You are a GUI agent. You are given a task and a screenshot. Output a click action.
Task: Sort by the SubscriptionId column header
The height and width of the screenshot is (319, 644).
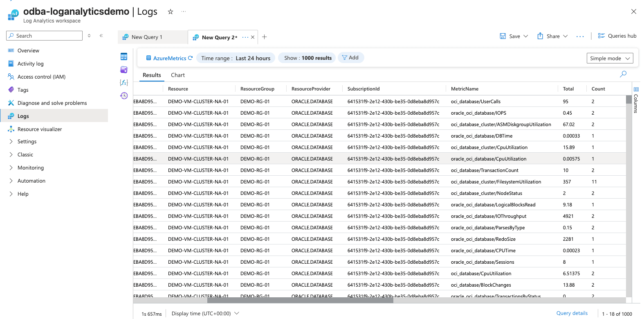tap(364, 89)
